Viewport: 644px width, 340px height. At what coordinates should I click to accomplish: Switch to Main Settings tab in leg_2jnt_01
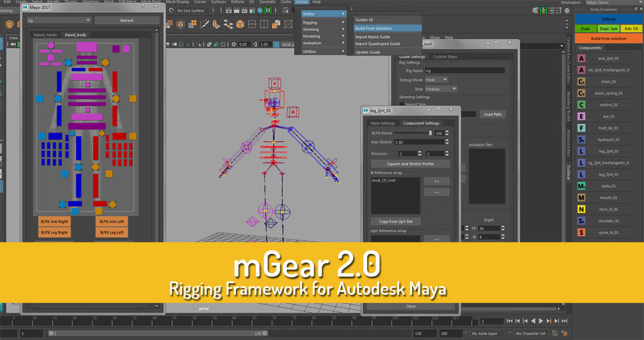coord(383,123)
